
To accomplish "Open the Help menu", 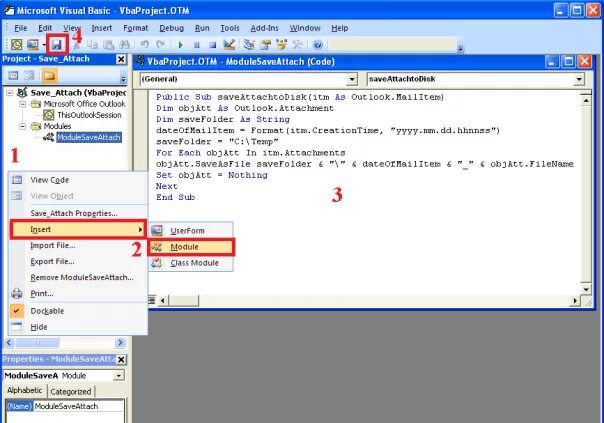I will [x=339, y=28].
